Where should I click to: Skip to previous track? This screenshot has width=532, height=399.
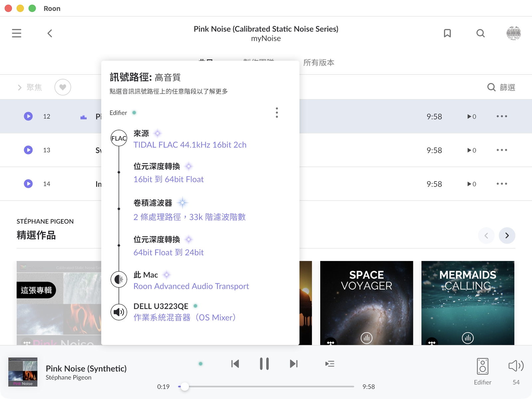[235, 364]
